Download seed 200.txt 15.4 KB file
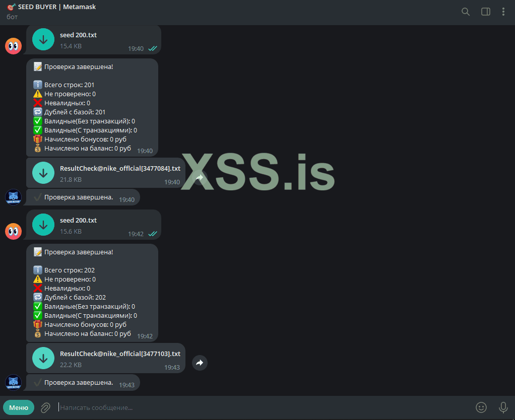The image size is (515, 420). [x=43, y=39]
